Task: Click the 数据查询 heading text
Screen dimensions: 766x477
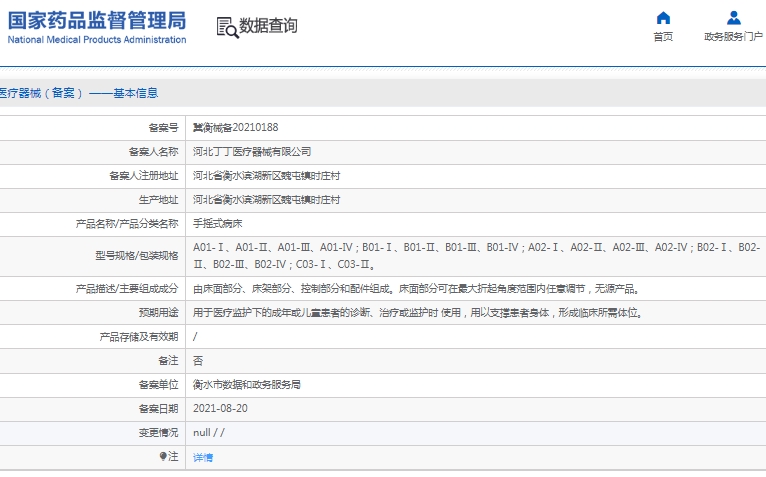Action: (268, 25)
